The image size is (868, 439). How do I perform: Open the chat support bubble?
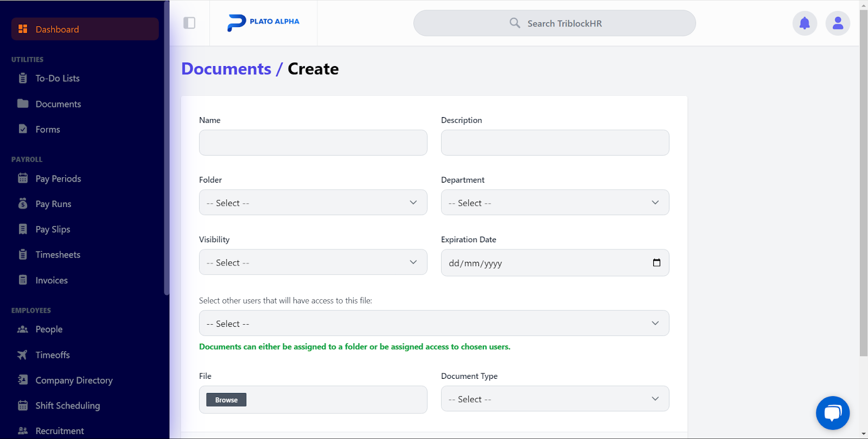[x=833, y=413]
